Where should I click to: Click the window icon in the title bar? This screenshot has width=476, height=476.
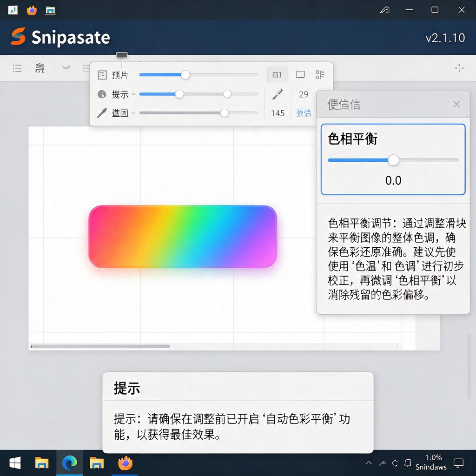click(x=50, y=10)
